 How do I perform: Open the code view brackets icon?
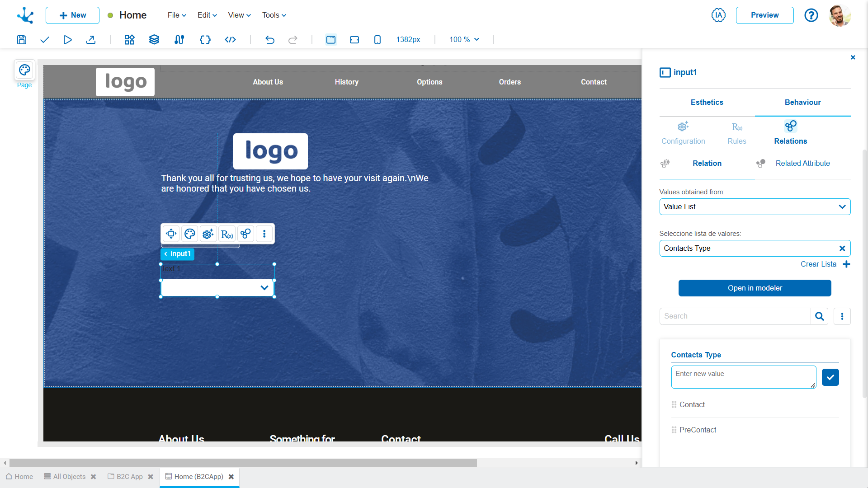coord(230,40)
